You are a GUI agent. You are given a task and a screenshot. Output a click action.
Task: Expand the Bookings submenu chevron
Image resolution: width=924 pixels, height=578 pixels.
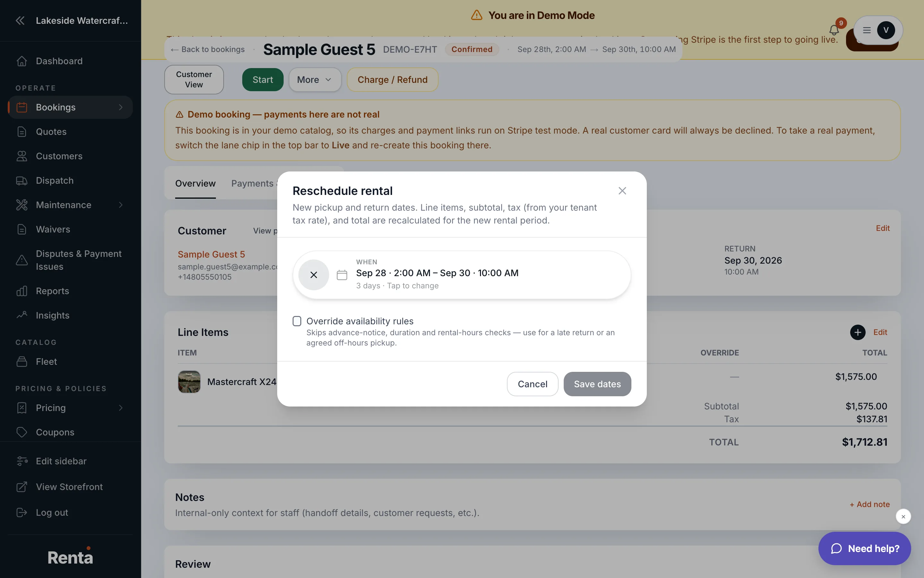click(x=121, y=108)
